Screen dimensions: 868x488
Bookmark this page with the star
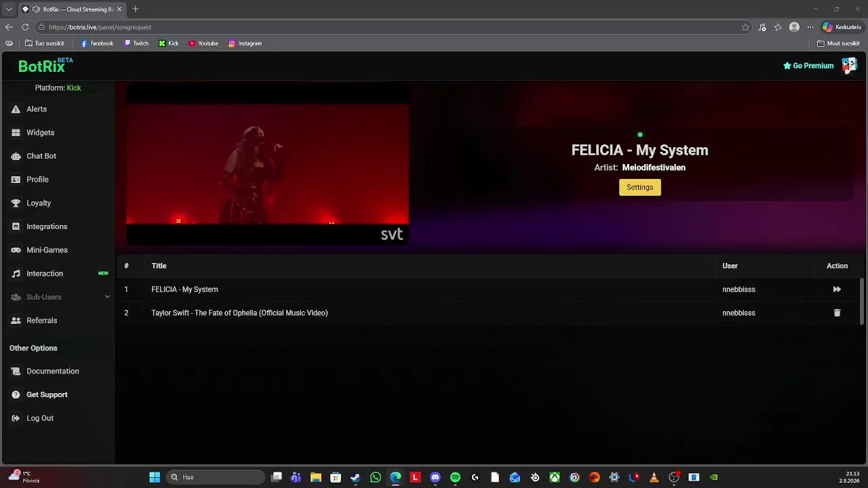coord(745,27)
